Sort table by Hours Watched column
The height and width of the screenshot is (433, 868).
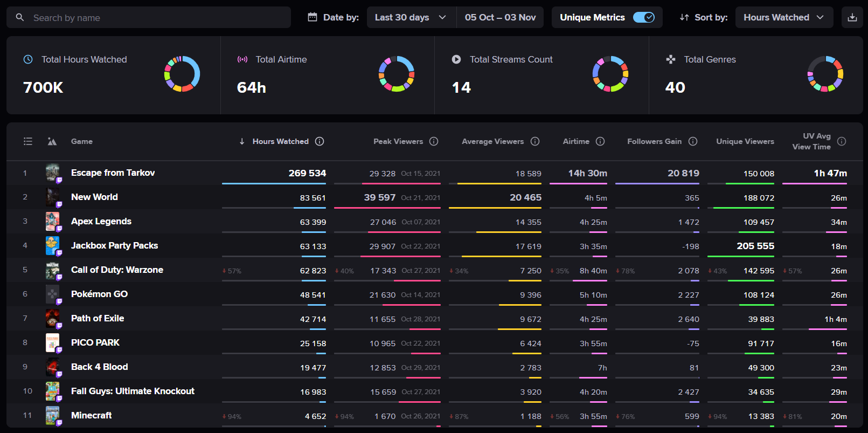[280, 141]
